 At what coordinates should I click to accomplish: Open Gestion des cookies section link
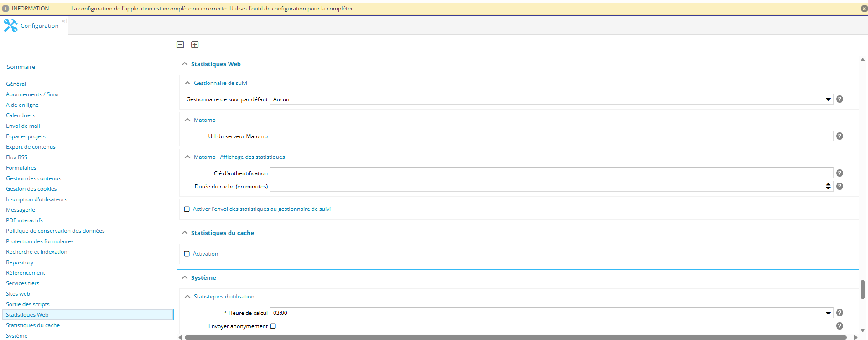point(31,189)
